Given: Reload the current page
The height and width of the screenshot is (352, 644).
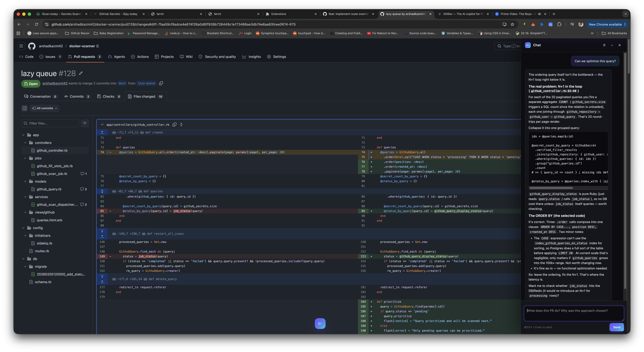Looking at the screenshot, I should (x=36, y=24).
